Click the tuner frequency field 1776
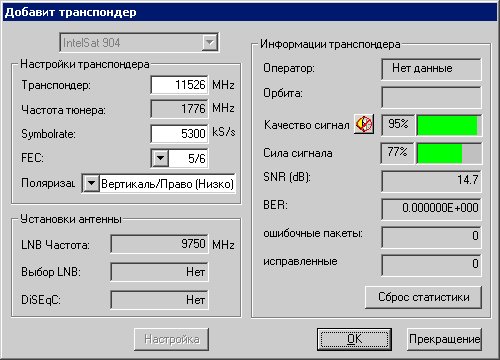 click(x=179, y=109)
